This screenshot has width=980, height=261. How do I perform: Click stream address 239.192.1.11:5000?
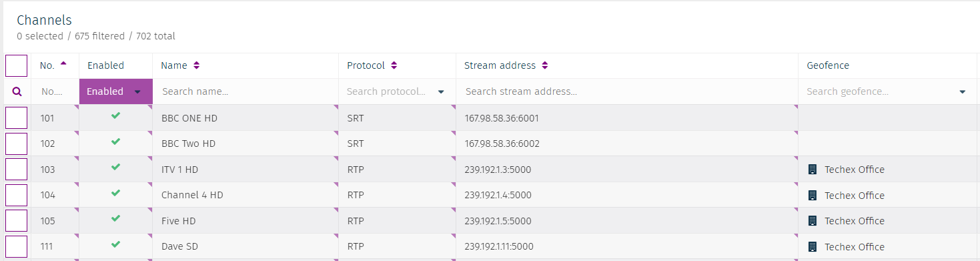[x=499, y=246]
